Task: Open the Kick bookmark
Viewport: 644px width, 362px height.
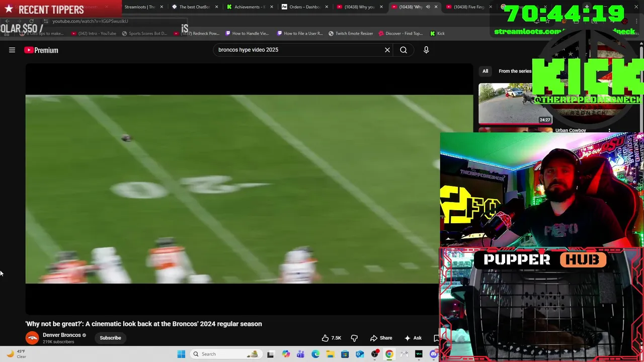Action: point(437,33)
